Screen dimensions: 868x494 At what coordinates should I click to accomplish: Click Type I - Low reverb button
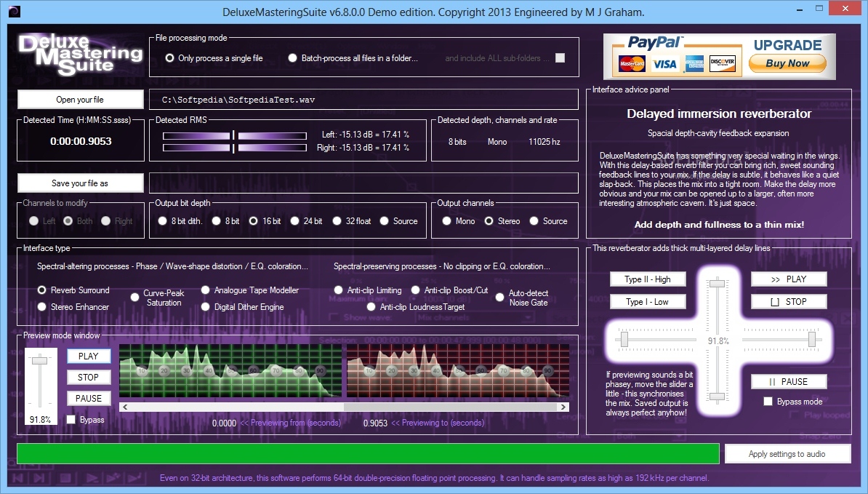coord(648,302)
